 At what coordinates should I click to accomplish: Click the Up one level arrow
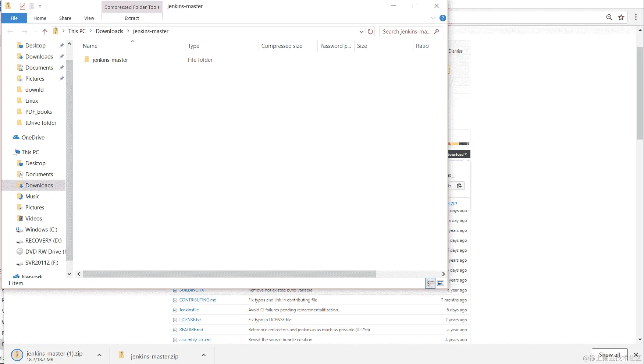(x=45, y=32)
